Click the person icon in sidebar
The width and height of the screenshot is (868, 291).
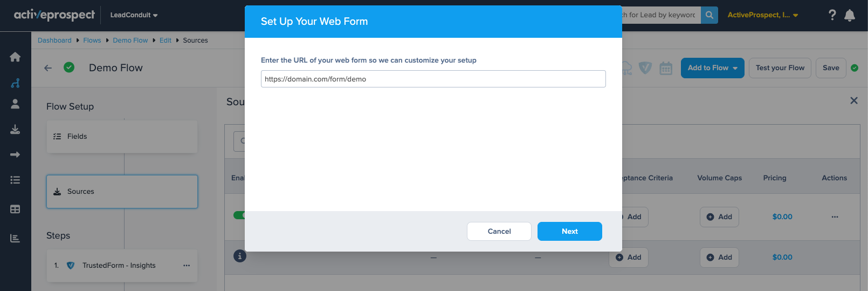click(x=15, y=104)
